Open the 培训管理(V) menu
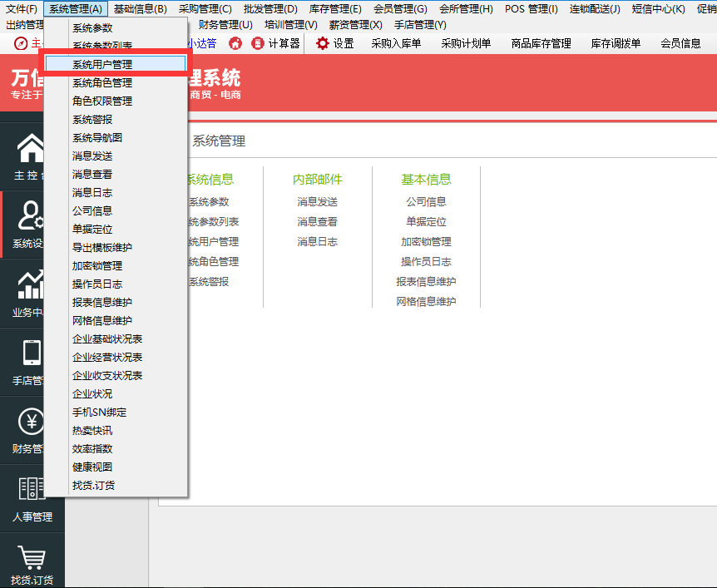This screenshot has height=588, width=717. [291, 25]
